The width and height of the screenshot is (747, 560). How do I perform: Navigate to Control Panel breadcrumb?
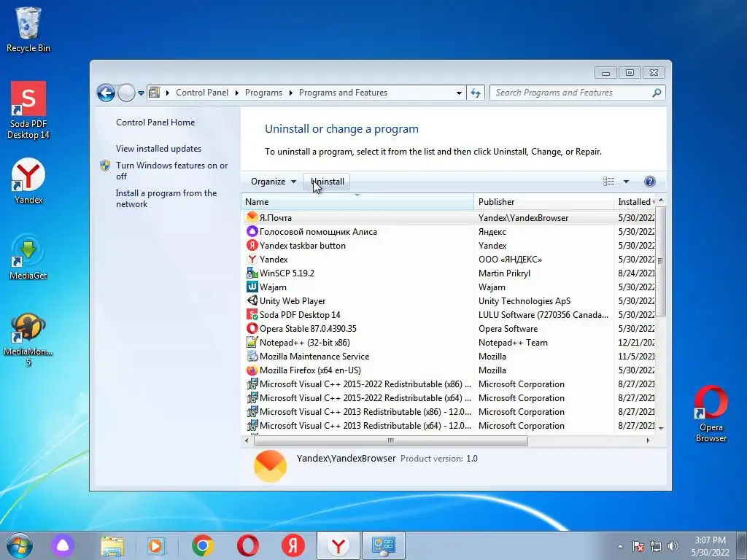point(202,93)
